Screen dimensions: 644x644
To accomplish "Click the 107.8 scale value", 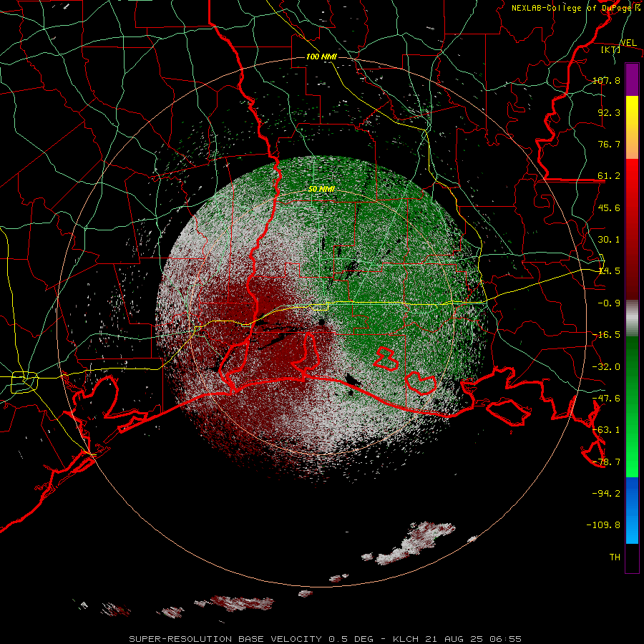I will (x=606, y=80).
